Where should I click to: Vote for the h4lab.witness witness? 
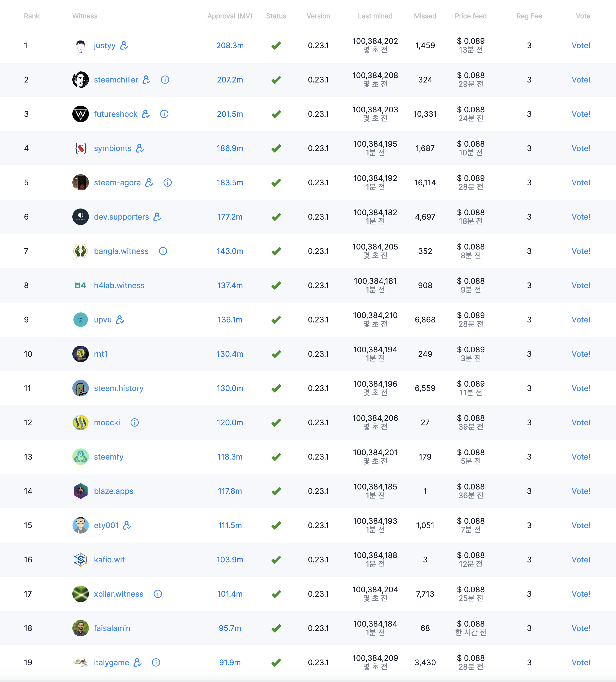coord(581,286)
